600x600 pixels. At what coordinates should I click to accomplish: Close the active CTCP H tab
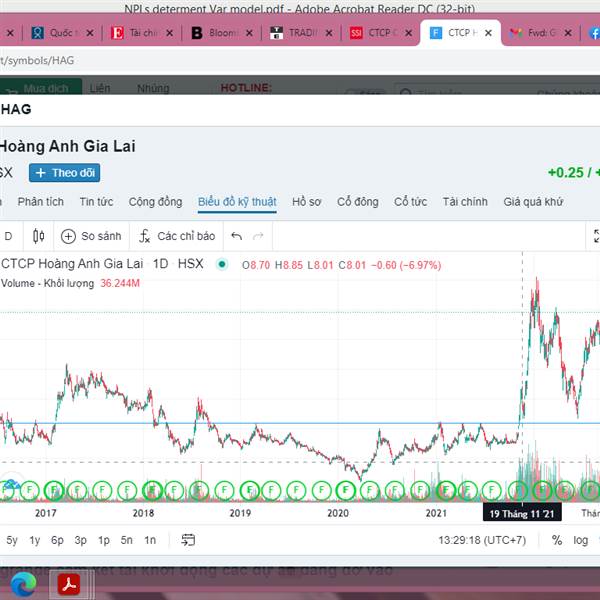tap(488, 33)
